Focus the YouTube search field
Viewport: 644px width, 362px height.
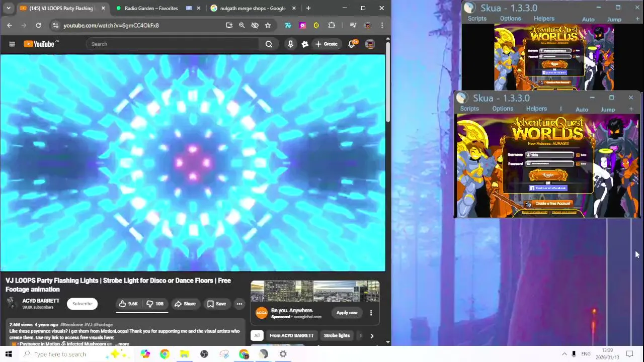click(172, 44)
